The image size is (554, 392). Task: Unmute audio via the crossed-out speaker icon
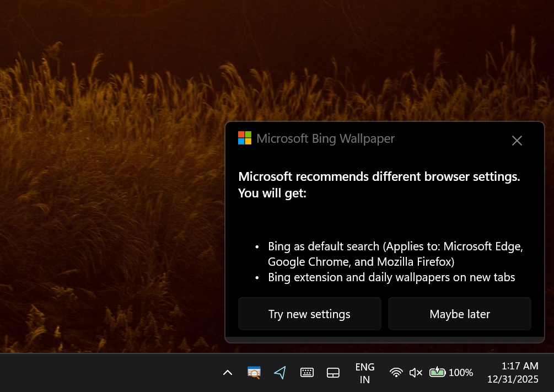pyautogui.click(x=416, y=372)
